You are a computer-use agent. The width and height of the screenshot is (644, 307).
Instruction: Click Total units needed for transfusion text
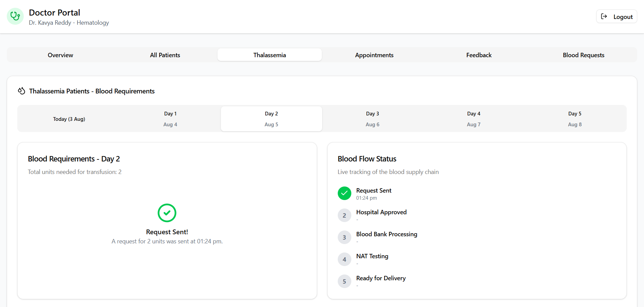(x=75, y=172)
